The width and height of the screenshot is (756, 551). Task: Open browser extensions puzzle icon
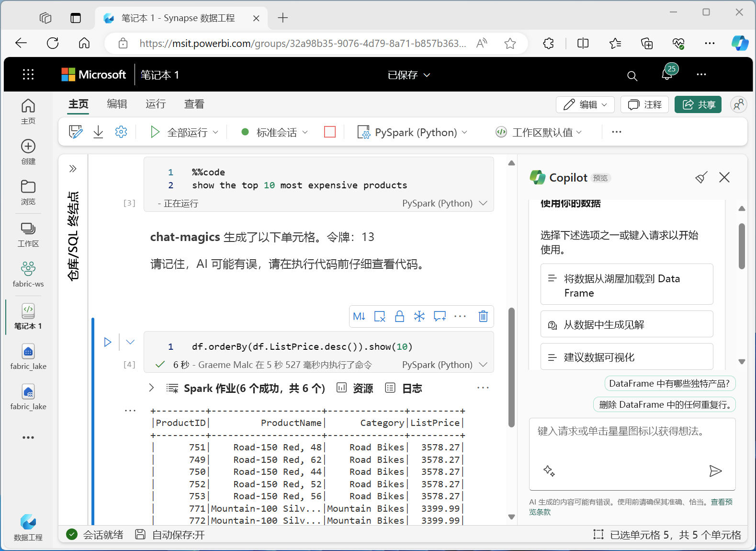click(549, 44)
